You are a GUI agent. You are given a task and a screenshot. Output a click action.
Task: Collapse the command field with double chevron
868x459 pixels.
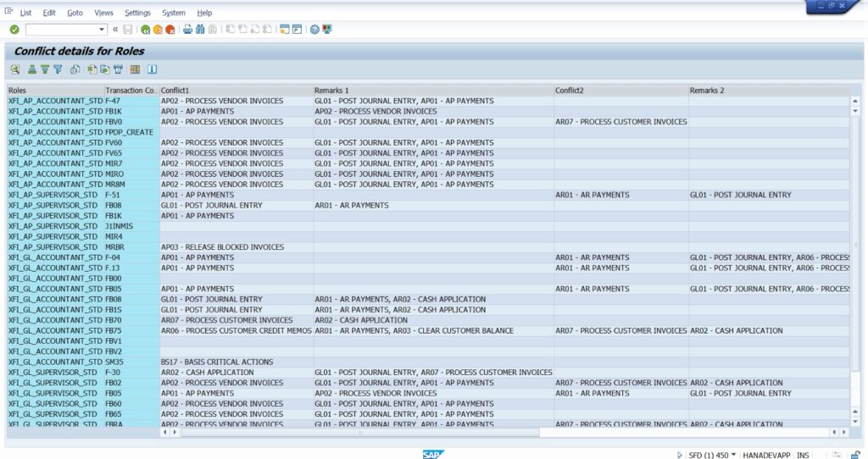click(x=115, y=30)
